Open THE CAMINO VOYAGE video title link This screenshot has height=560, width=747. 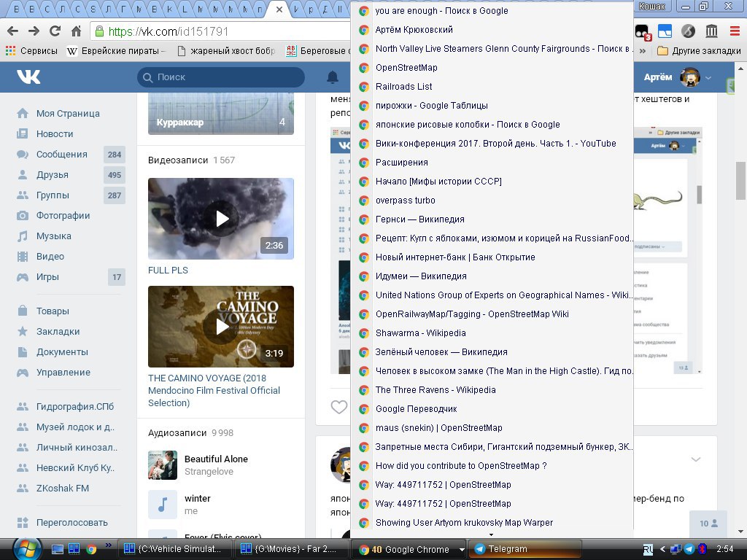pyautogui.click(x=214, y=391)
